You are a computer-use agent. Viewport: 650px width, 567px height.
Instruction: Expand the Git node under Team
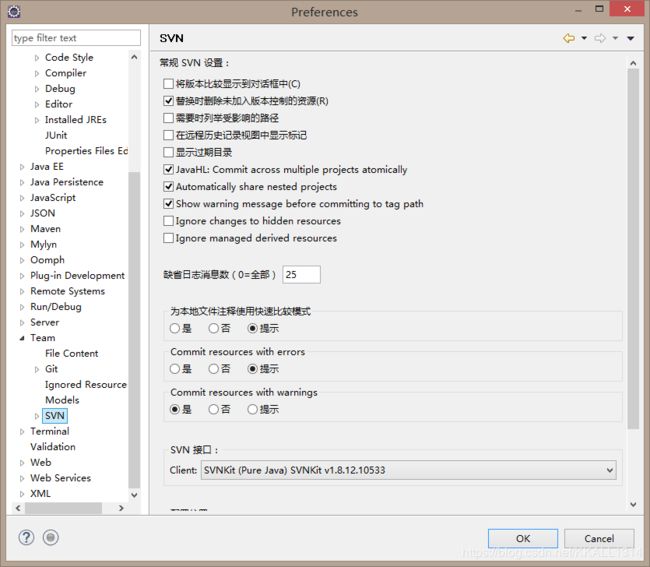(37, 369)
